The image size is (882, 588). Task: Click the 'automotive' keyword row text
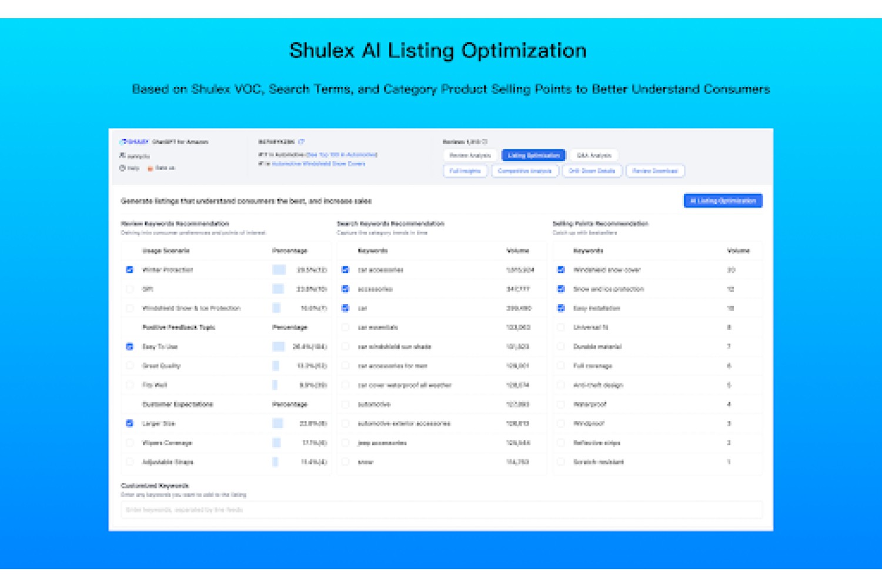(374, 404)
